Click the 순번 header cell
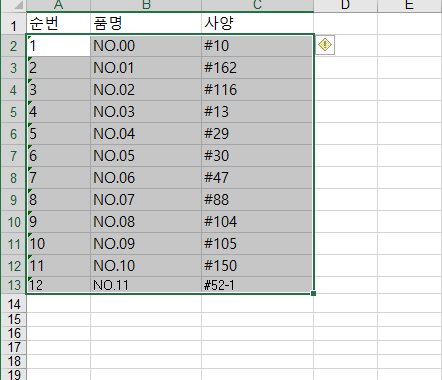 58,23
